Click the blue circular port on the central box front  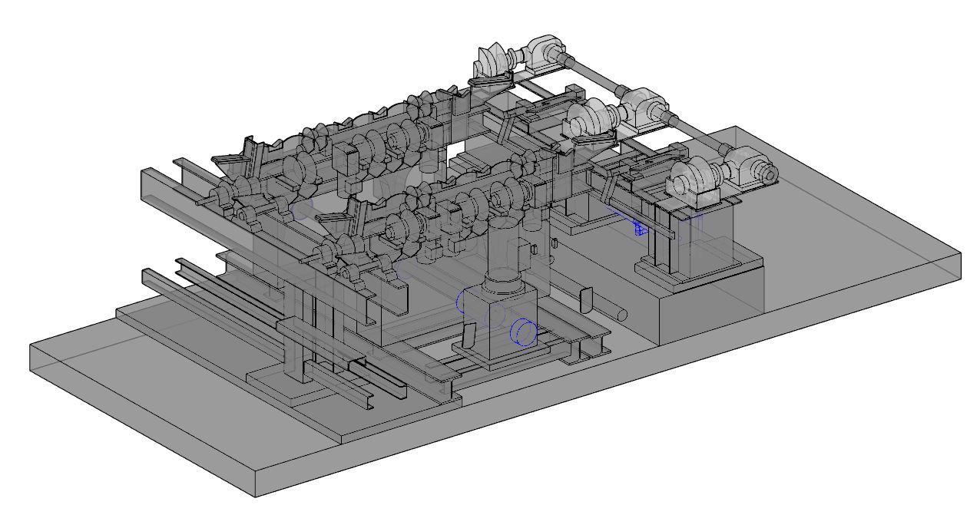click(x=524, y=333)
